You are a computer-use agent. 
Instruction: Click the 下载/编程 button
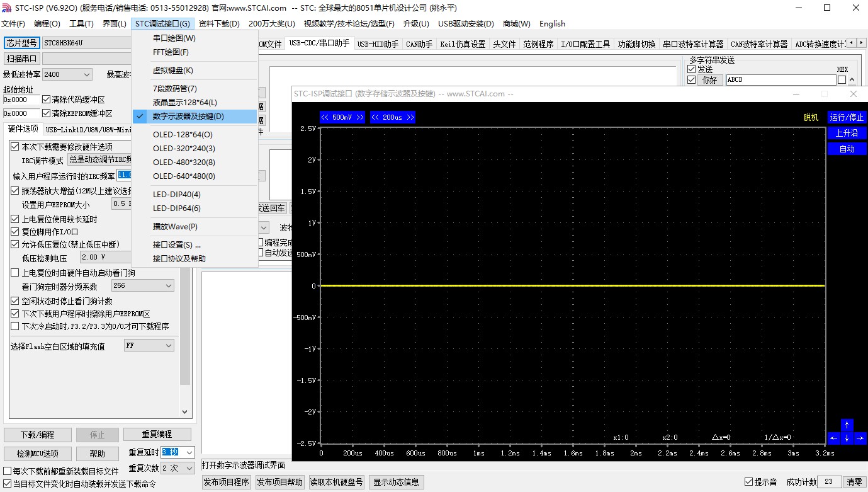tap(37, 435)
